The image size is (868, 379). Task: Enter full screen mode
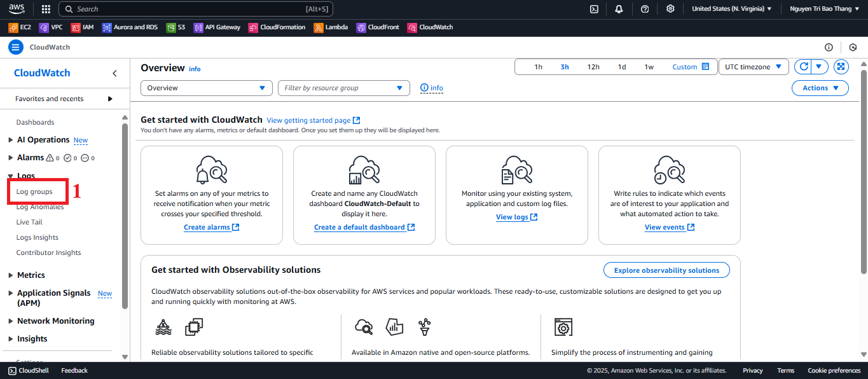click(841, 67)
